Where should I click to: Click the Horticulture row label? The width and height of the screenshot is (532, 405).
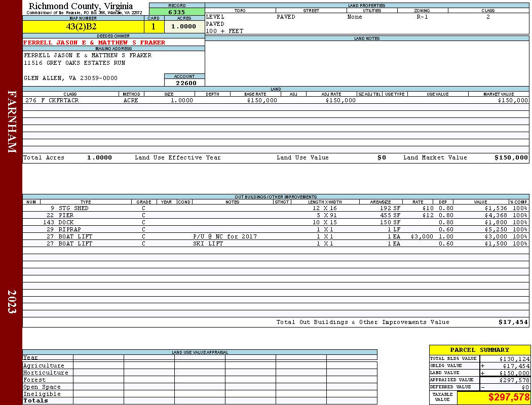pos(46,373)
